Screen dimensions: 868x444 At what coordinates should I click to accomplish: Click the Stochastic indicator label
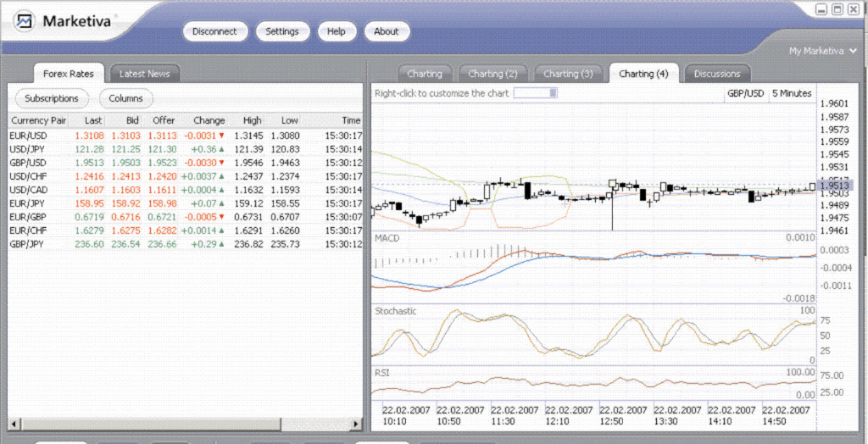point(395,311)
